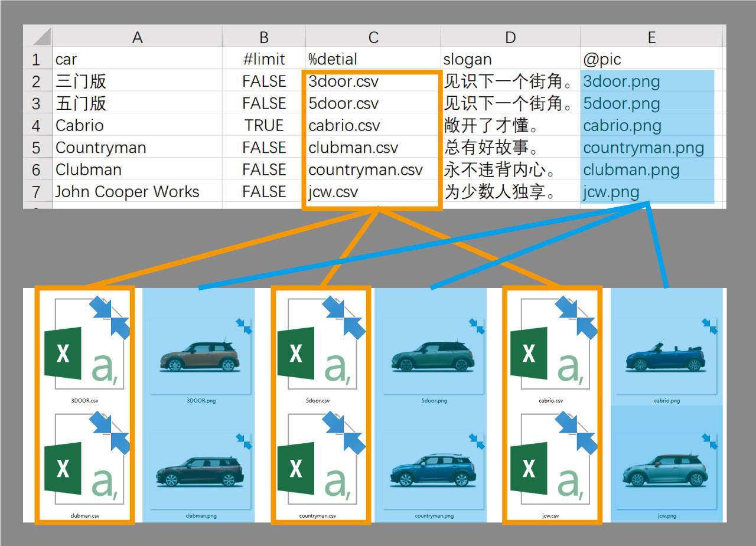Select the countryman.csv spreadsheet cell
The image size is (756, 546).
(373, 169)
